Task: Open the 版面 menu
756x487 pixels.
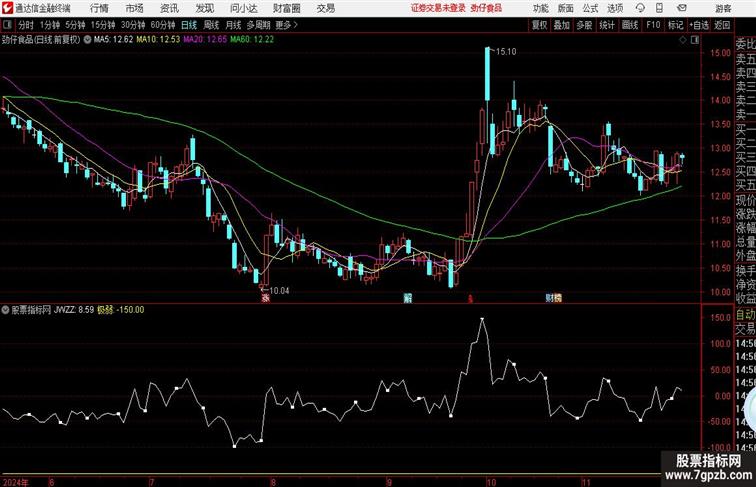Action: tap(566, 9)
